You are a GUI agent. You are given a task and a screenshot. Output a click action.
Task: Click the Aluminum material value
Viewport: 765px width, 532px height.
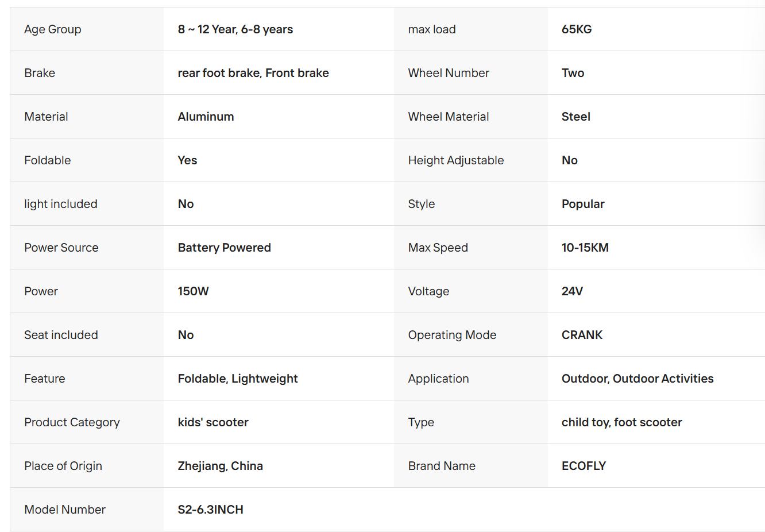[206, 117]
